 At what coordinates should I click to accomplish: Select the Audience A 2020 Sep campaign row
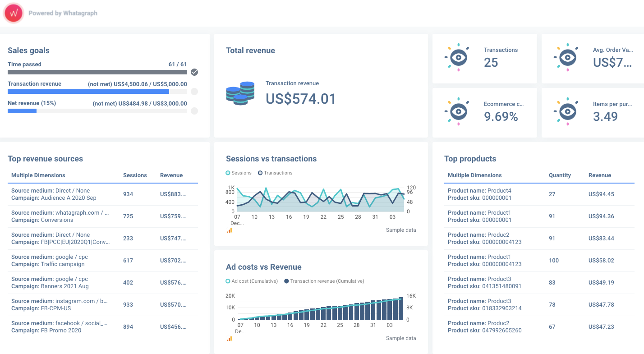pyautogui.click(x=103, y=194)
